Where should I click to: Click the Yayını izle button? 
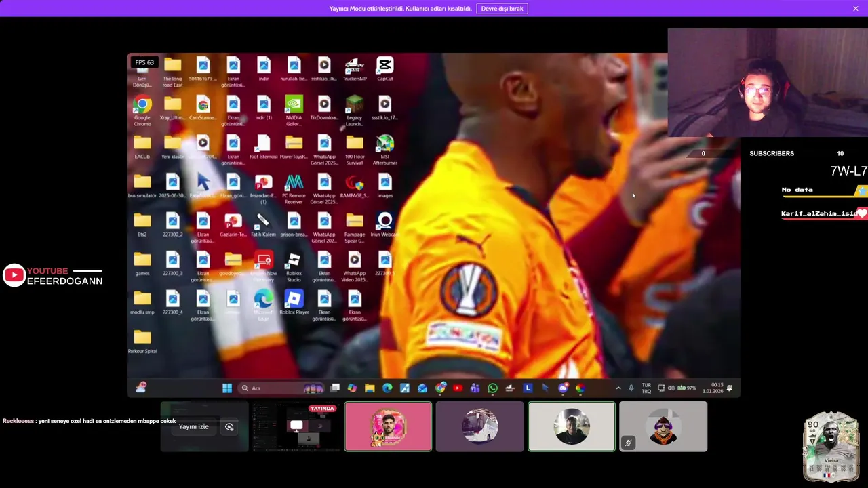tap(194, 426)
